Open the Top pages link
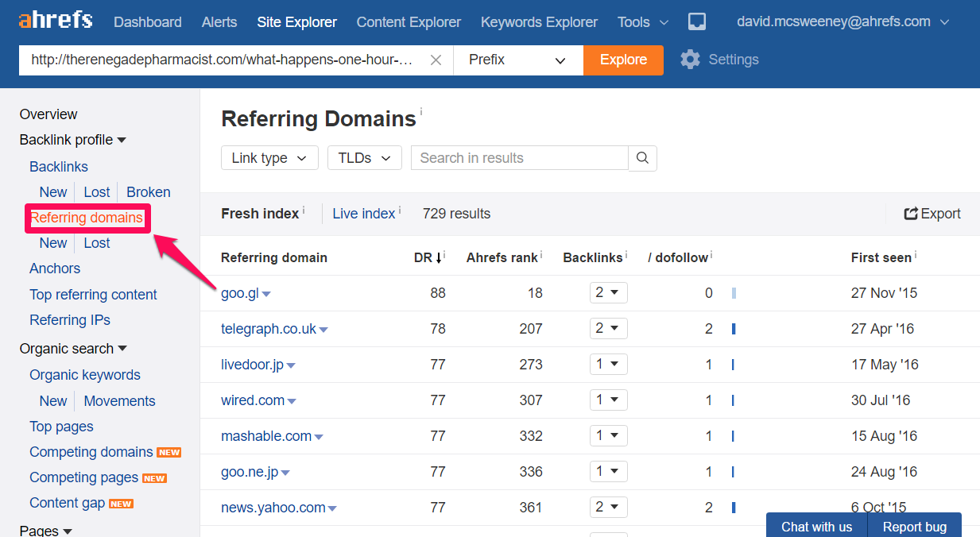The width and height of the screenshot is (980, 537). click(x=61, y=427)
